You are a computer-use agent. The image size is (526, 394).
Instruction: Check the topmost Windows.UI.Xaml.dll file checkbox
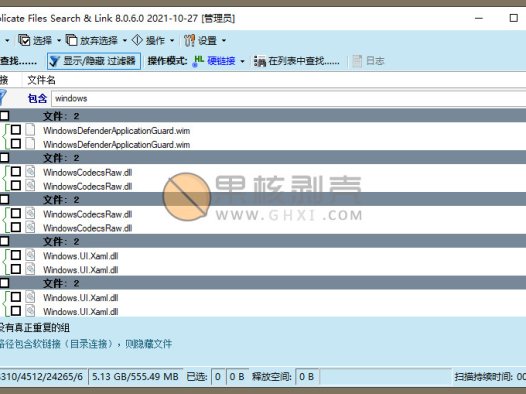click(x=16, y=255)
